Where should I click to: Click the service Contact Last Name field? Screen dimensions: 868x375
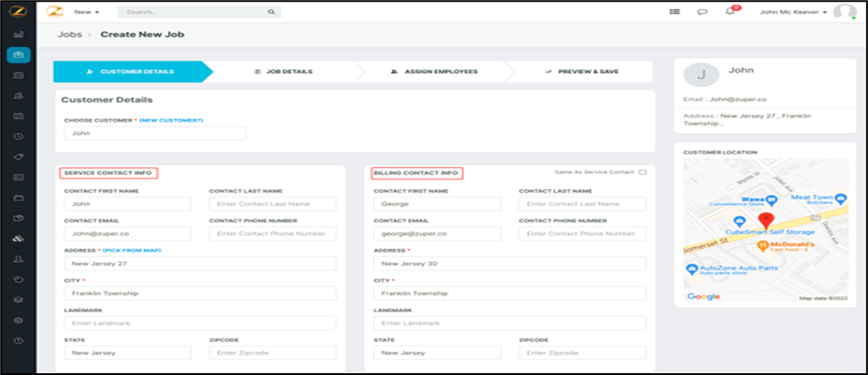[272, 204]
